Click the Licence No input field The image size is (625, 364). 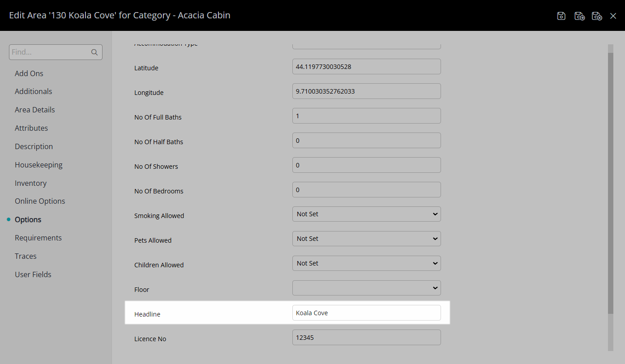click(x=367, y=338)
